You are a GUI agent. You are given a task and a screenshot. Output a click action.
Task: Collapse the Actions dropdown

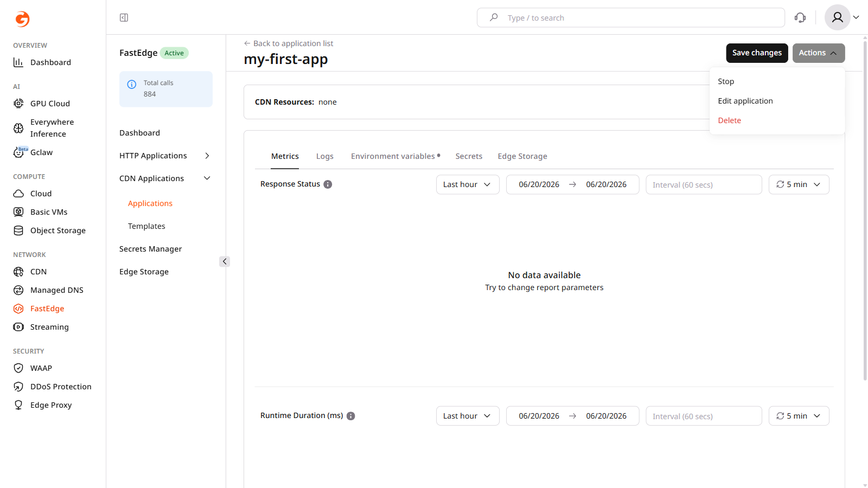tap(819, 53)
